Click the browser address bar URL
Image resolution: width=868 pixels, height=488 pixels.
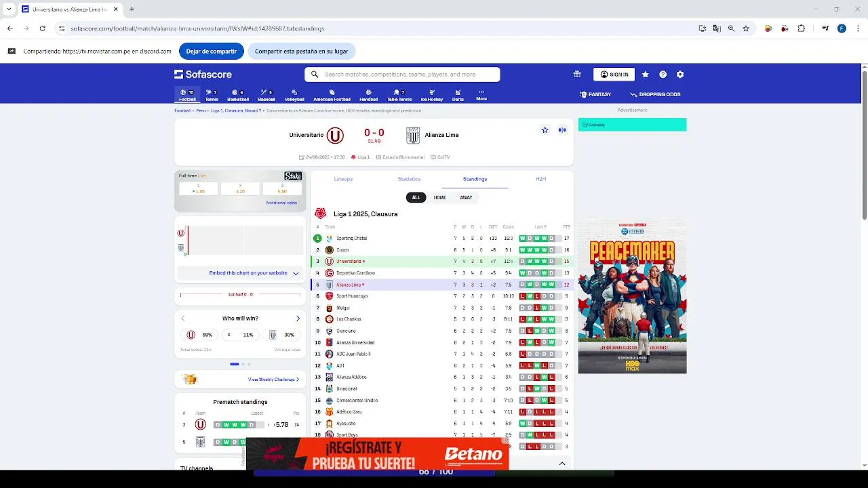[197, 28]
